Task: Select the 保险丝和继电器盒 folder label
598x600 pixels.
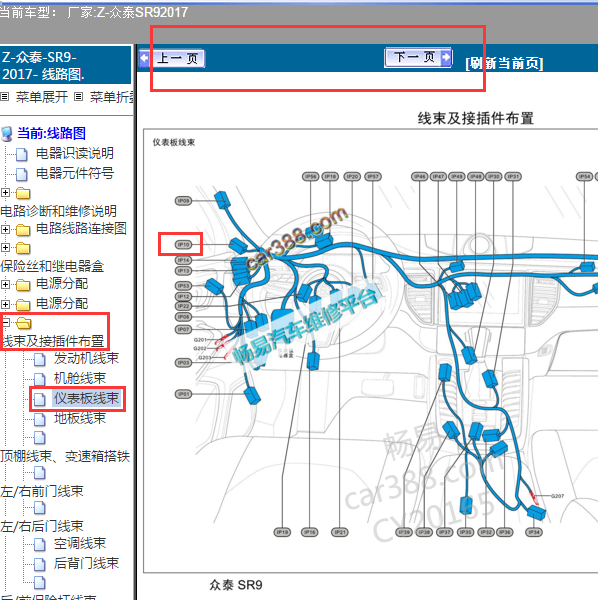Action: pos(52,266)
